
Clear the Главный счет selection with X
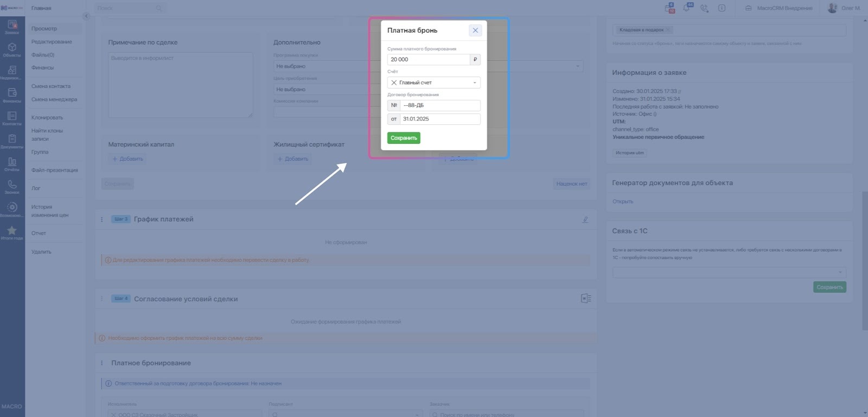pos(394,83)
